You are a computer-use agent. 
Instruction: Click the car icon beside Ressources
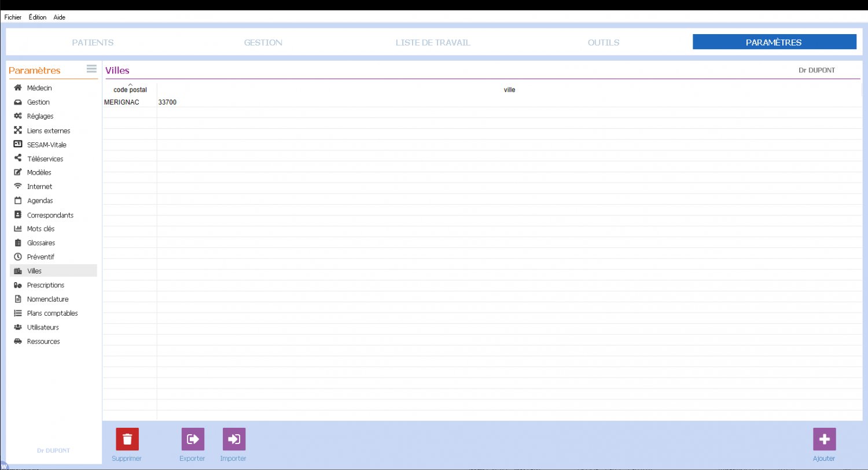[x=18, y=341]
